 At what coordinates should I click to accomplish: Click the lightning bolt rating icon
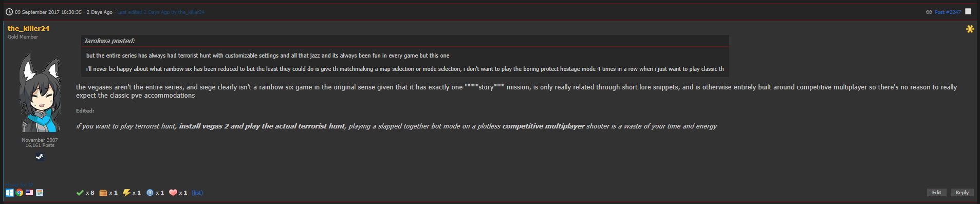tap(126, 193)
